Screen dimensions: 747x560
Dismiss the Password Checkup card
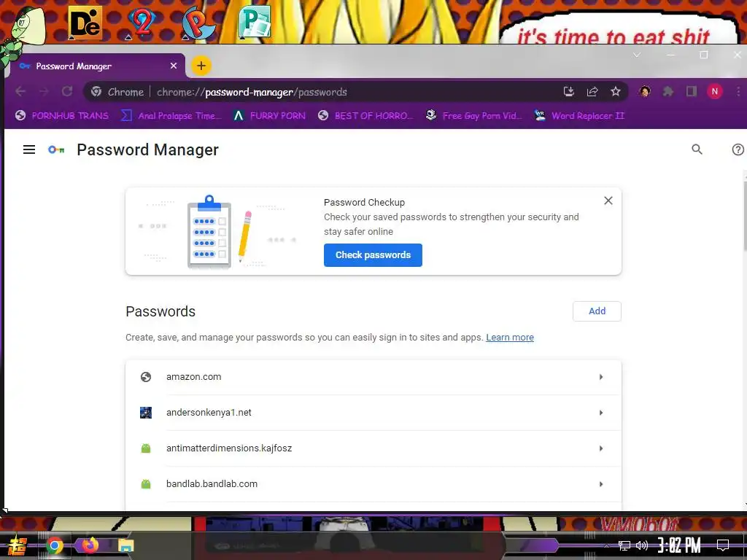click(608, 201)
